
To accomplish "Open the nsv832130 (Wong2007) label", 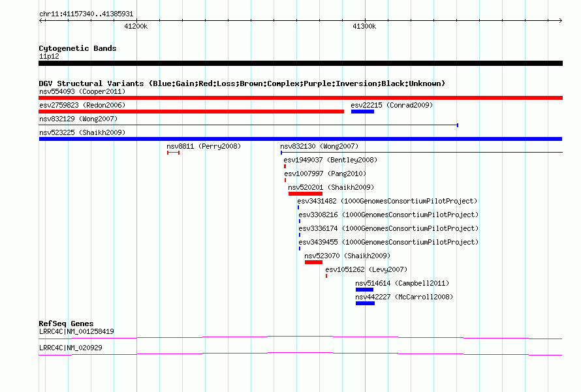I will (319, 146).
